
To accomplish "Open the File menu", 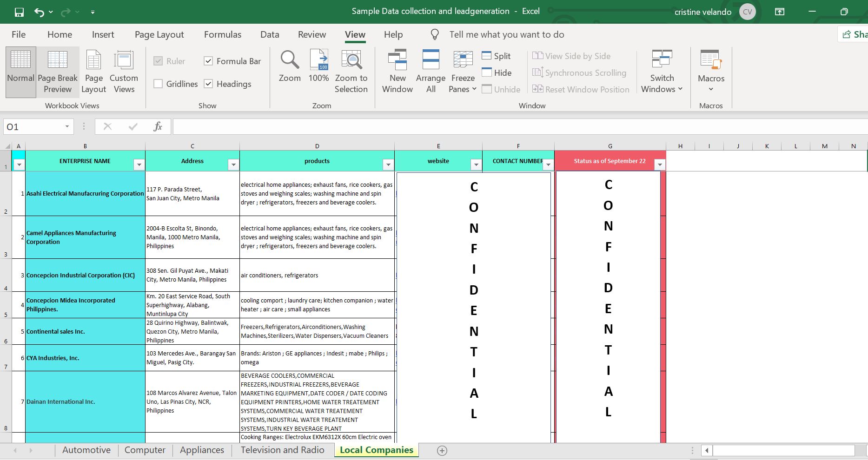I will 19,34.
